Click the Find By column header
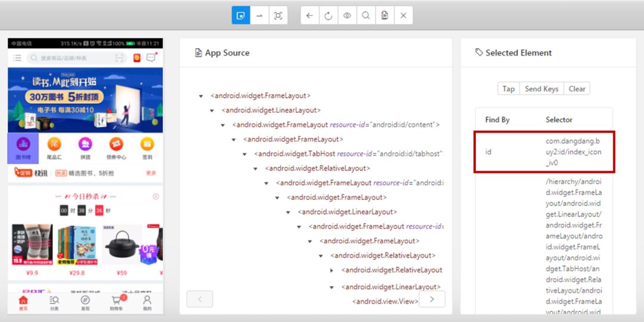The height and width of the screenshot is (322, 644). pos(497,120)
